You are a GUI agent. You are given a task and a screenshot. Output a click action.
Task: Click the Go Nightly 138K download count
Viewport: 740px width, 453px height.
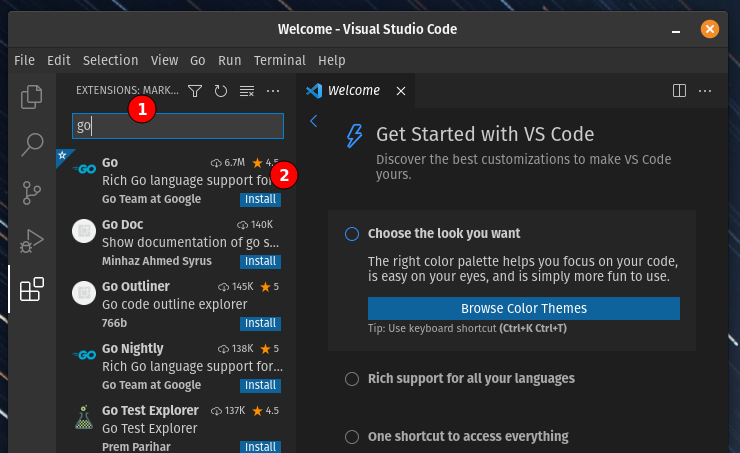[236, 349]
